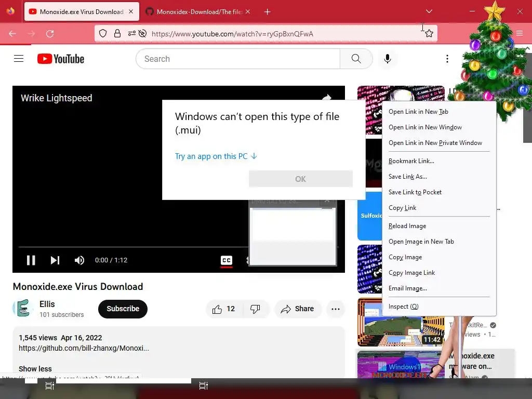Click the padlock site info icon

click(117, 34)
